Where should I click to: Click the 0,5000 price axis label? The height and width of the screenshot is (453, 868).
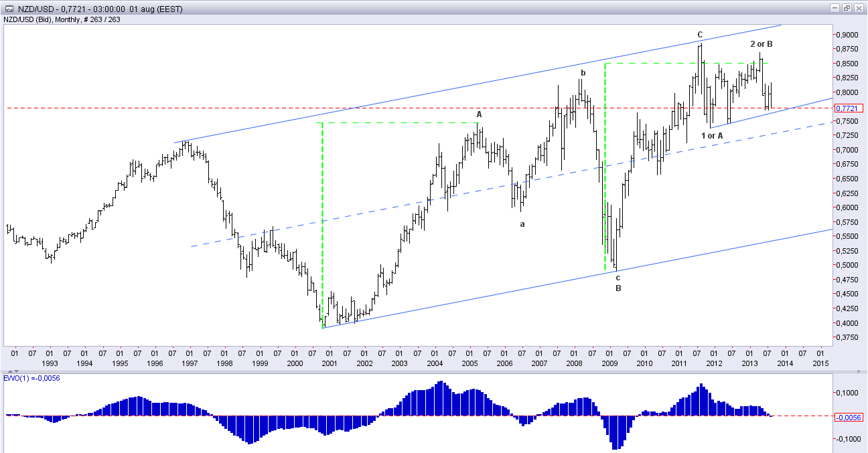(848, 265)
